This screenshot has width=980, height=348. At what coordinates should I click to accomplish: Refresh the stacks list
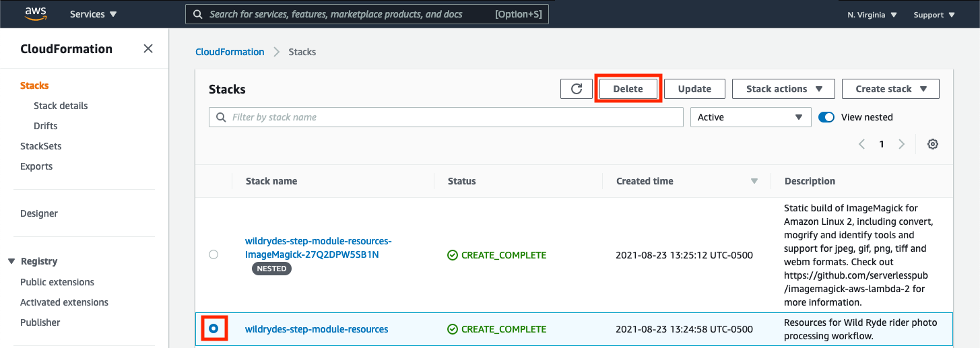coord(577,89)
